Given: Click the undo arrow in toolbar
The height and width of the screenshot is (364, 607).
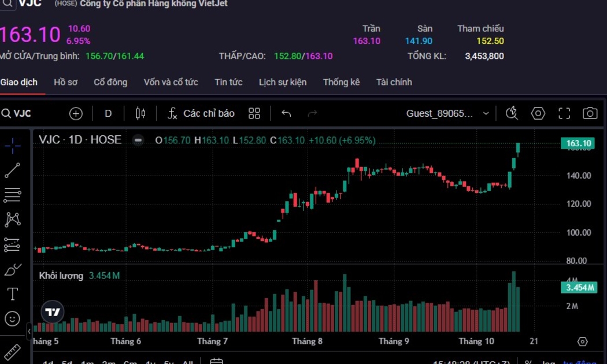Looking at the screenshot, I should (x=286, y=113).
